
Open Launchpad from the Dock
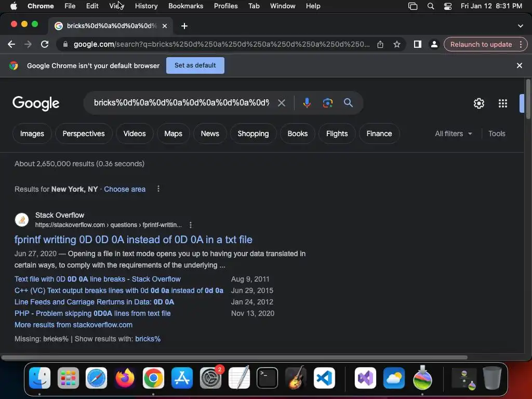(68, 378)
